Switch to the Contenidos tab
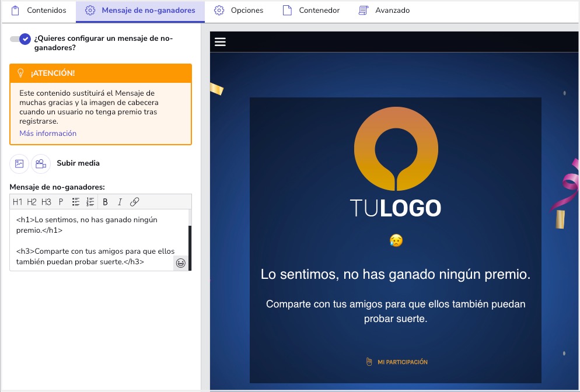The width and height of the screenshot is (580, 392). click(39, 10)
